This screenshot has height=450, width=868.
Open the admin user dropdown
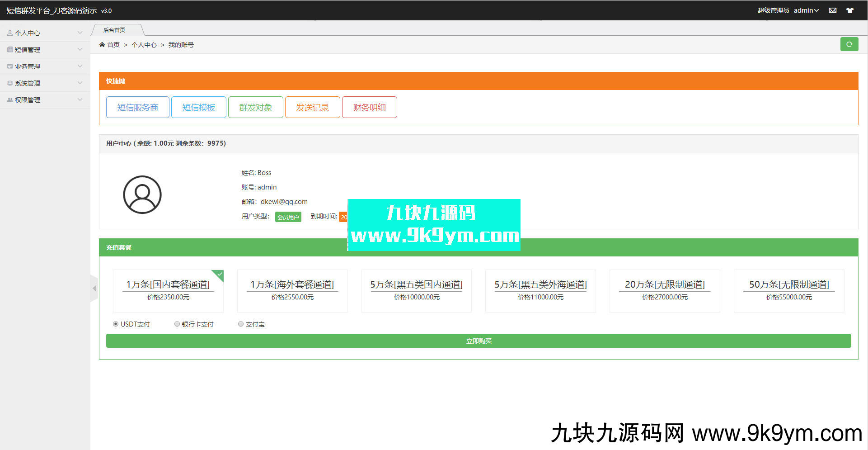pos(806,10)
